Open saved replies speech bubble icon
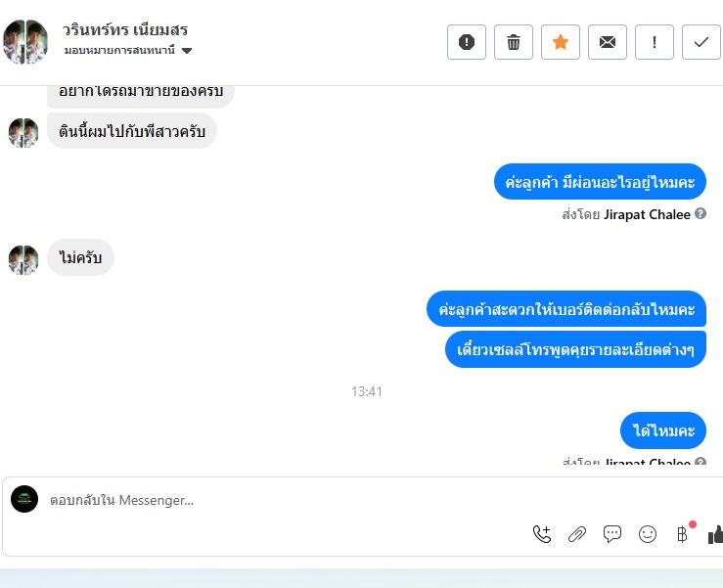Viewport: 723px width, 588px height. [611, 534]
